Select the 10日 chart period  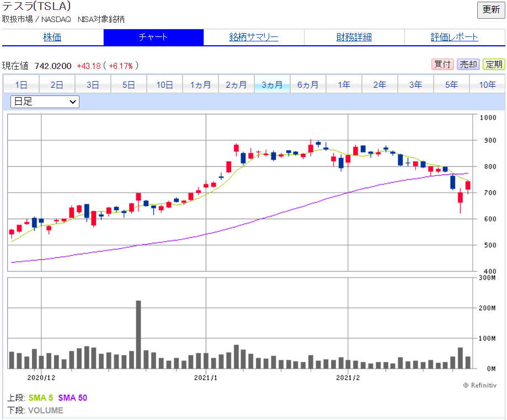(164, 85)
